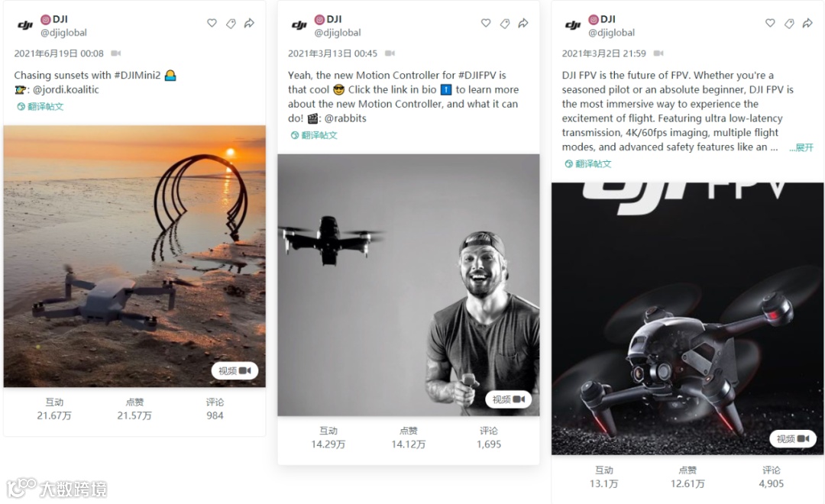This screenshot has height=504, width=825.
Task: Like the DJIMini2 sunset post with heart icon
Action: tap(212, 23)
